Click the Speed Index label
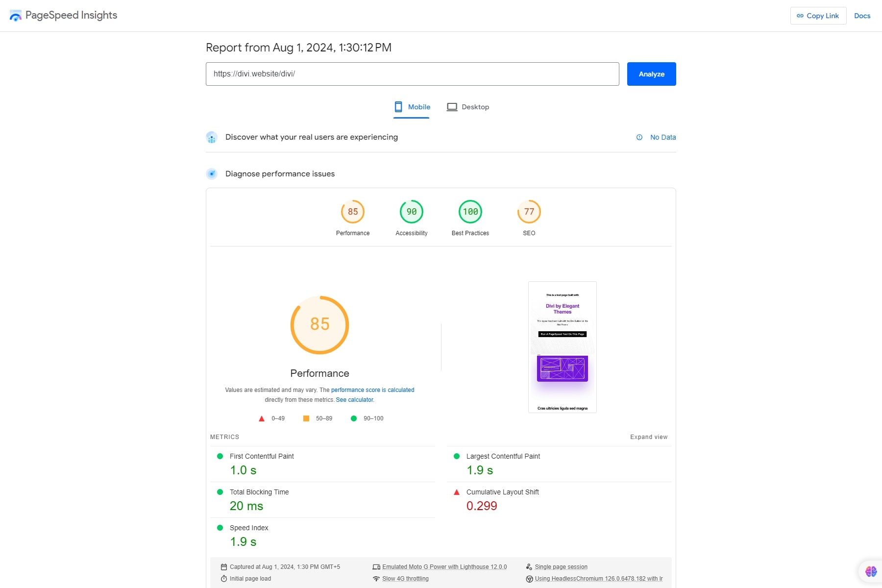 tap(249, 528)
